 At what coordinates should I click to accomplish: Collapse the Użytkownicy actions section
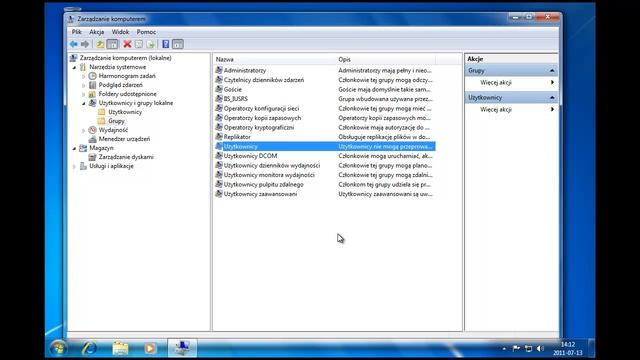552,98
